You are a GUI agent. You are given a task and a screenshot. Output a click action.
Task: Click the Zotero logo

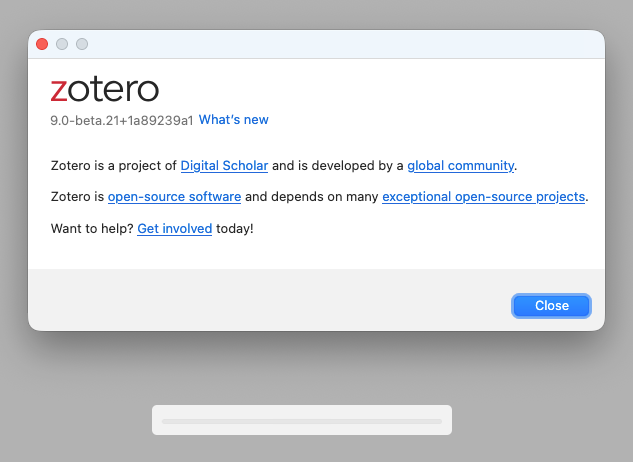click(x=105, y=89)
